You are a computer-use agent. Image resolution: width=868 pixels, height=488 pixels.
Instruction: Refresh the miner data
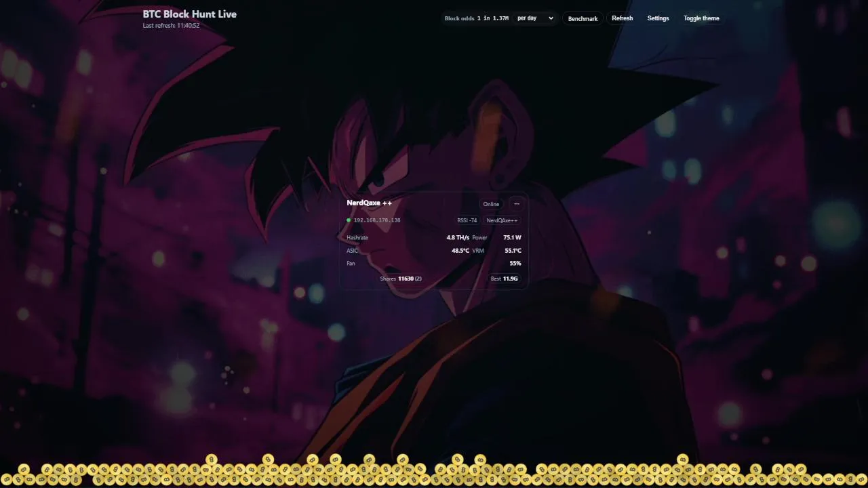pos(622,18)
